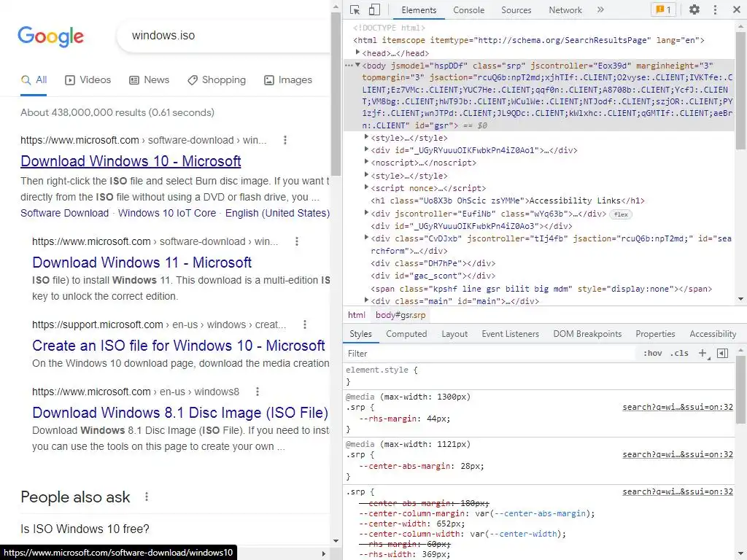Select the Elements tab
Viewport: 747px width, 560px height.
pyautogui.click(x=418, y=10)
